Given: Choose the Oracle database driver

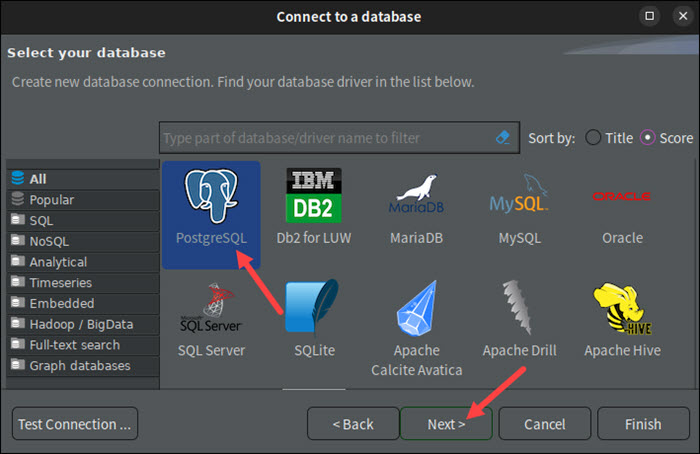Looking at the screenshot, I should [622, 216].
